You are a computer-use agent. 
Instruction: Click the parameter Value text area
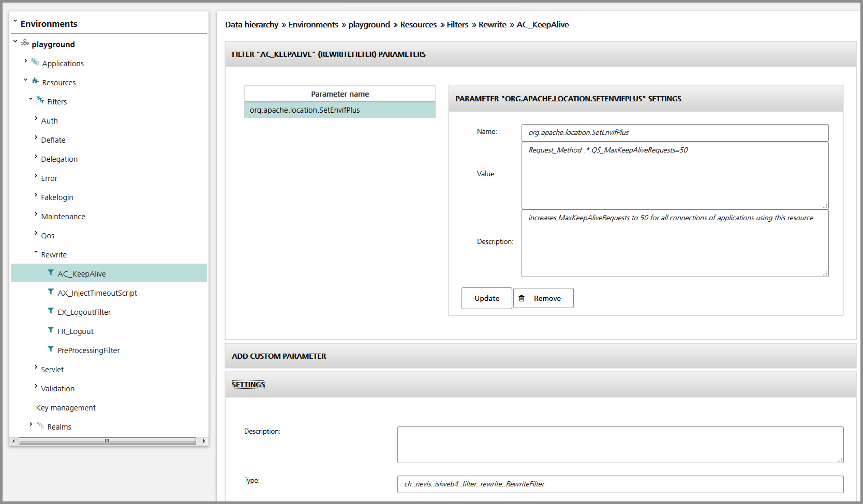coord(675,176)
